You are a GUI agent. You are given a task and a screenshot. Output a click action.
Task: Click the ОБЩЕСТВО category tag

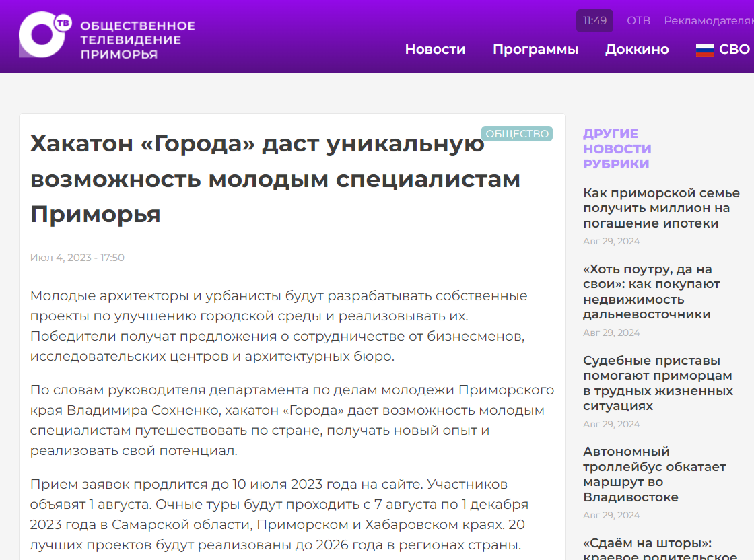click(x=517, y=134)
